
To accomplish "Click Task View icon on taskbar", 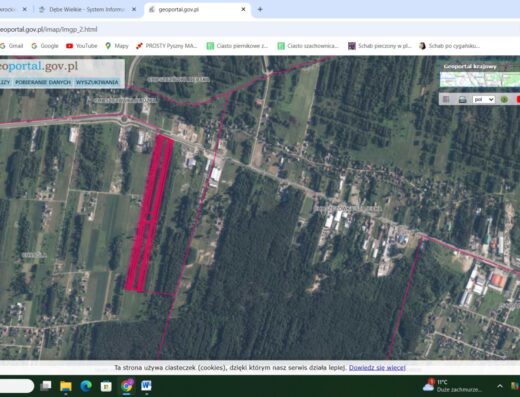I will pos(46,386).
